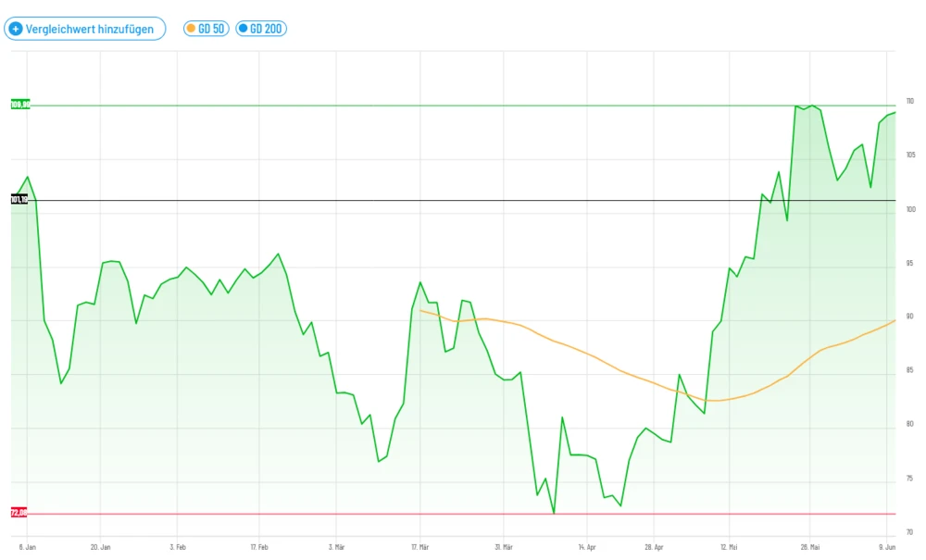Pick the 17. Mär date on axis
Viewport: 926px width, 560px height.
point(419,547)
